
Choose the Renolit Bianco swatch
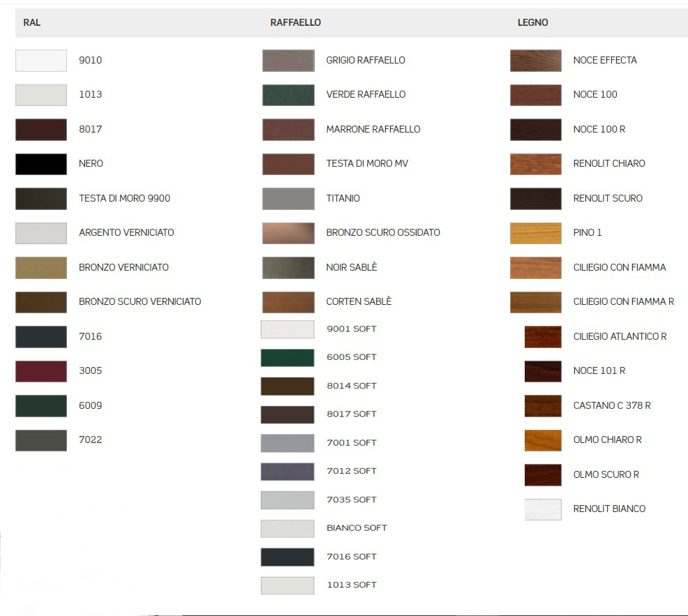point(543,509)
